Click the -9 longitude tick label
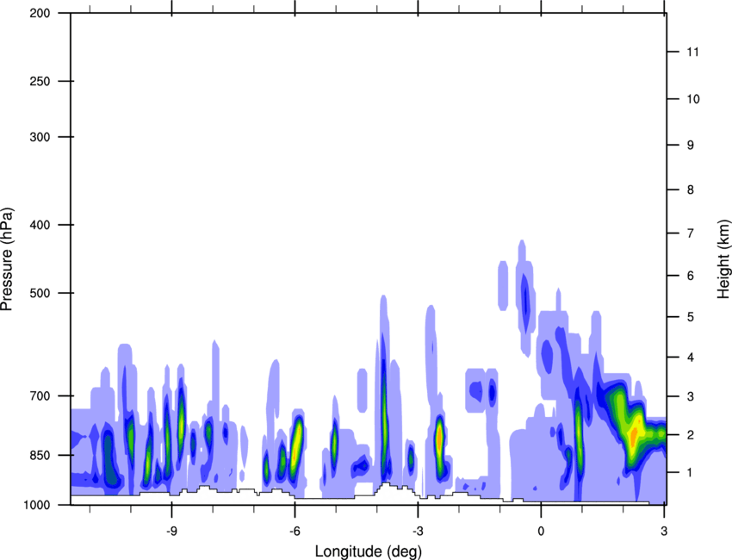This screenshot has width=732, height=560. click(x=171, y=532)
